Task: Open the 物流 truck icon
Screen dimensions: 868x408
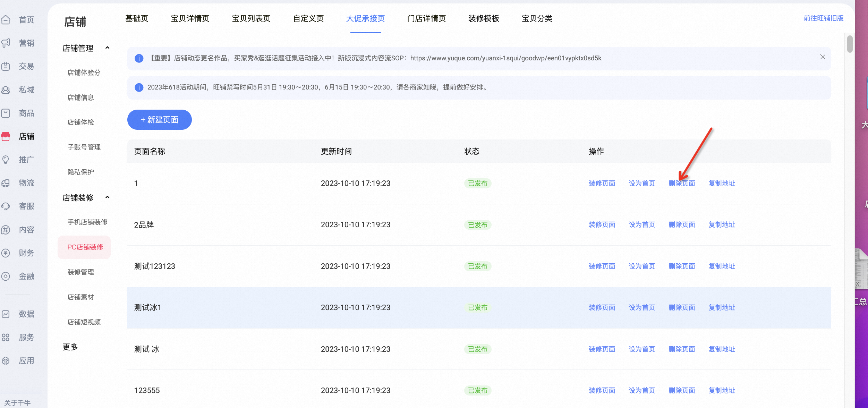Action: point(6,183)
